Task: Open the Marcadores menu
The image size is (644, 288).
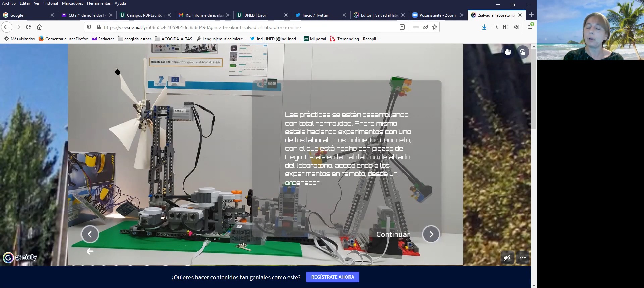Action: pos(72,3)
